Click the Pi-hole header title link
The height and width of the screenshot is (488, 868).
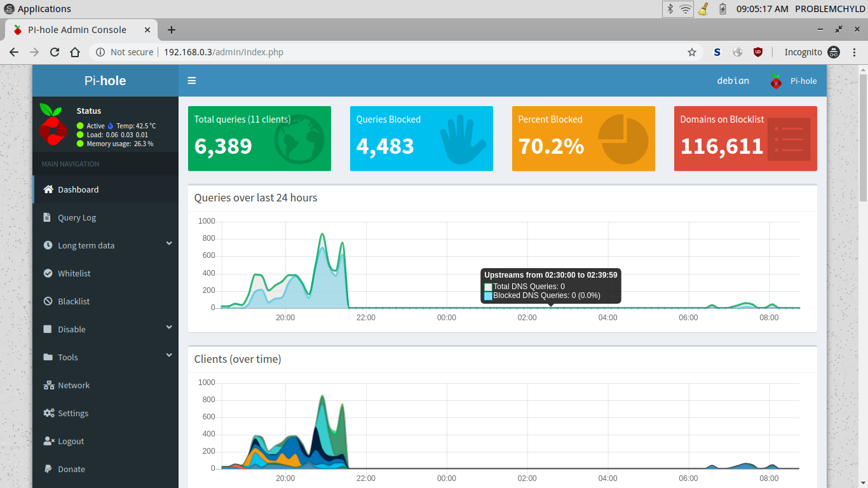(x=105, y=81)
